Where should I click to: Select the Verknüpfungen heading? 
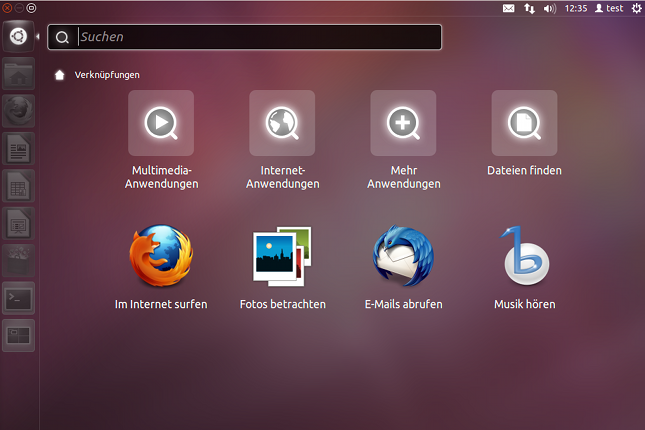(x=107, y=75)
